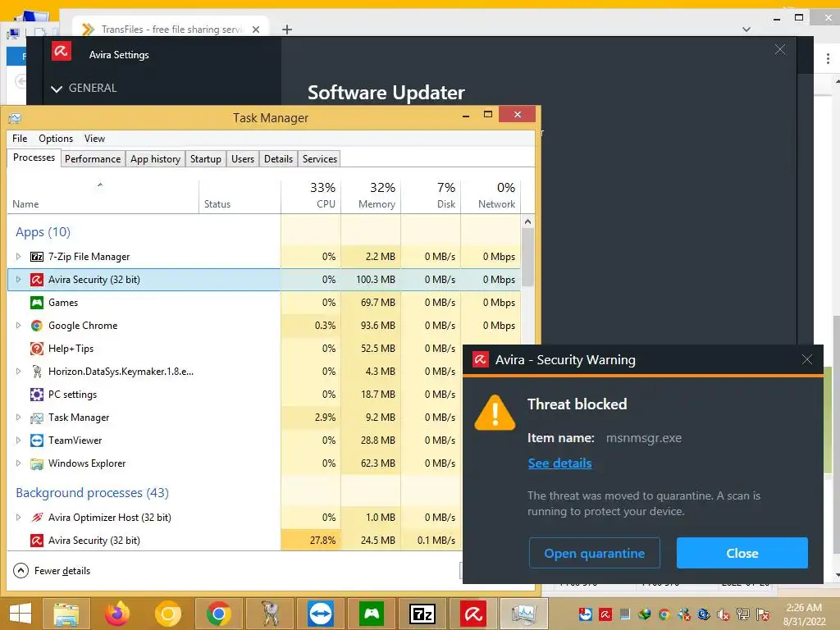Expand the 7-Zip File Manager process group
Viewport: 840px width, 630px height.
tap(18, 257)
